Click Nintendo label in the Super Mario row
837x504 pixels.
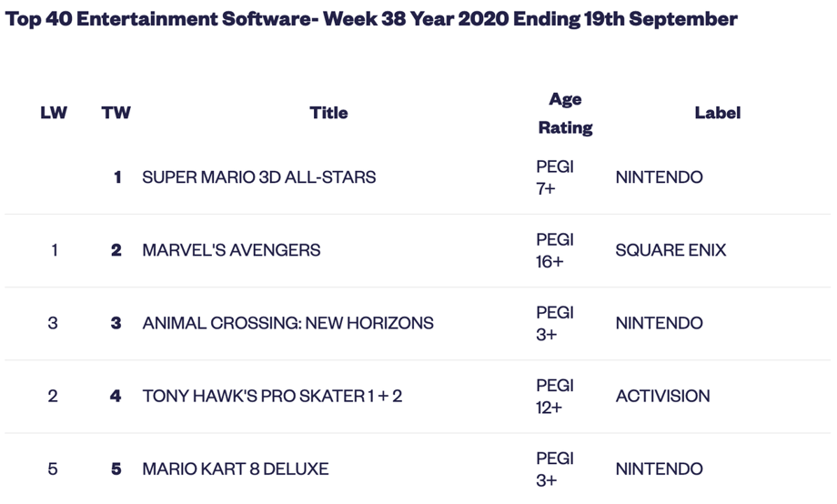[x=659, y=177]
